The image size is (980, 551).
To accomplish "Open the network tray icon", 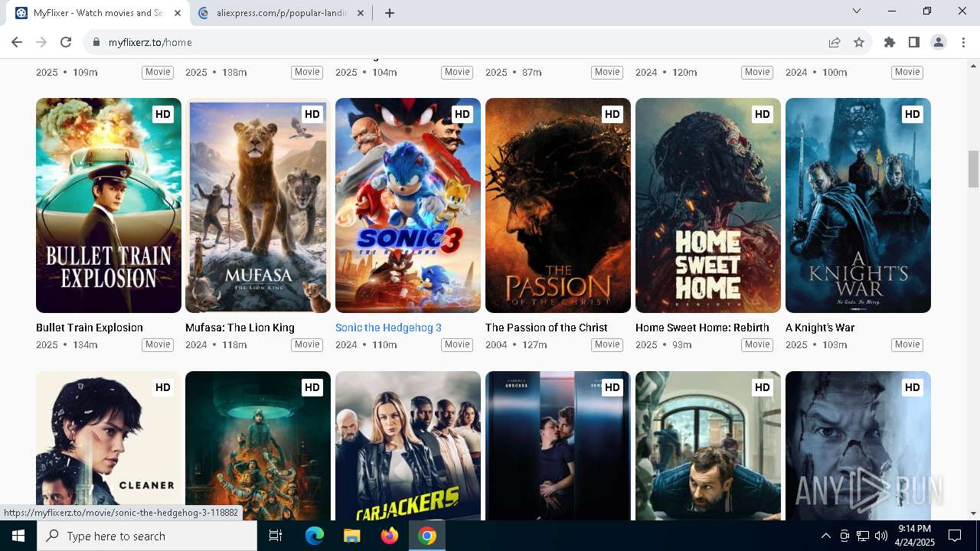I will click(x=863, y=536).
